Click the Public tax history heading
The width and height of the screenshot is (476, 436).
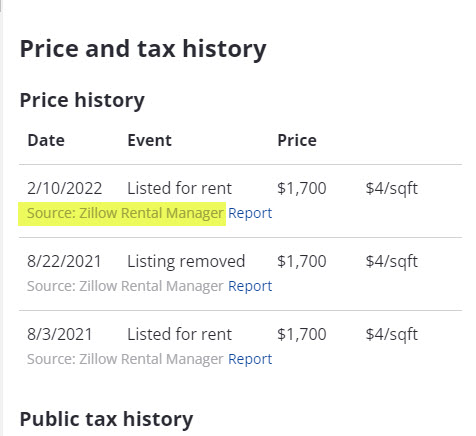click(x=106, y=419)
